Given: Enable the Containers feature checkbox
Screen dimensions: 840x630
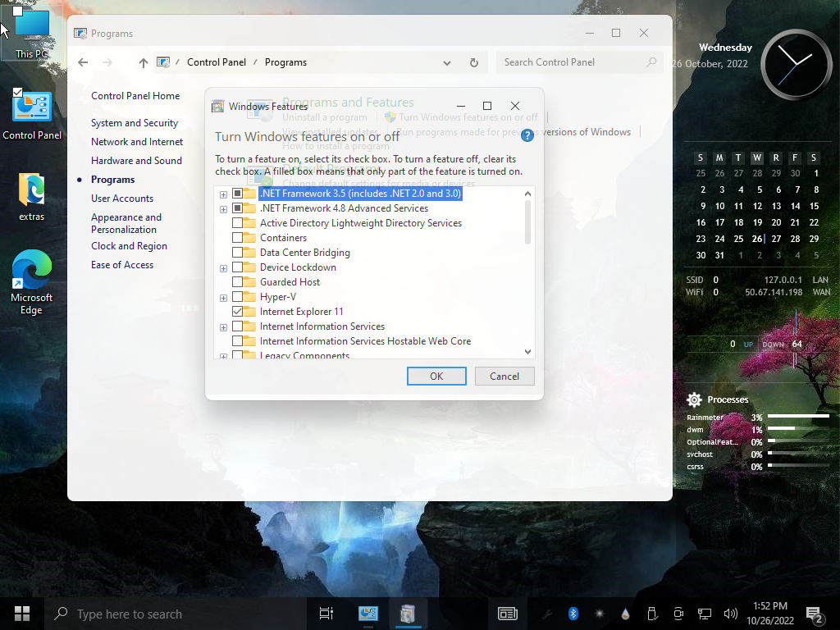Looking at the screenshot, I should 238,238.
